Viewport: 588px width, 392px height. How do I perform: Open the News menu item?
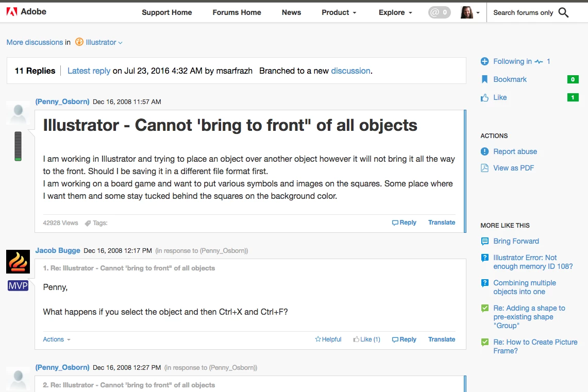click(x=291, y=12)
